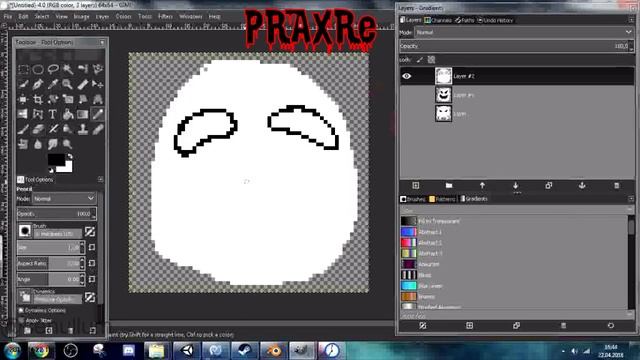Select the Clone stamp tool
Image resolution: width=640 pixels, height=360 pixels.
point(83,129)
